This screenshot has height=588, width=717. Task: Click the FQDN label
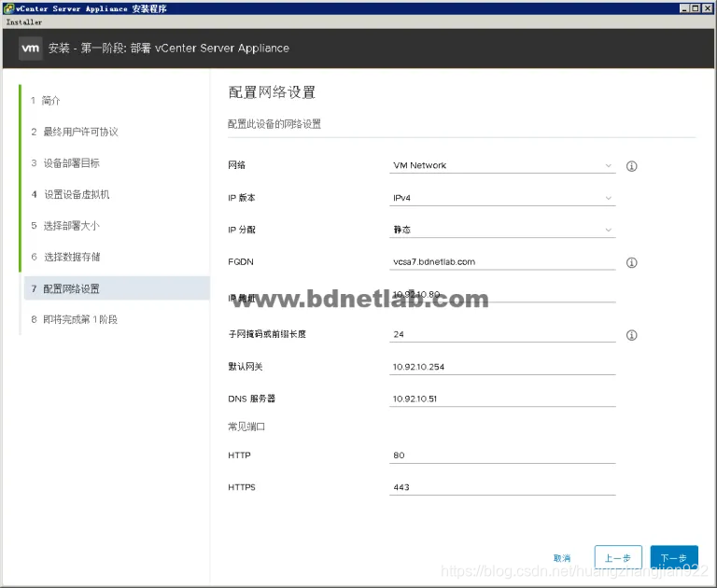point(241,262)
